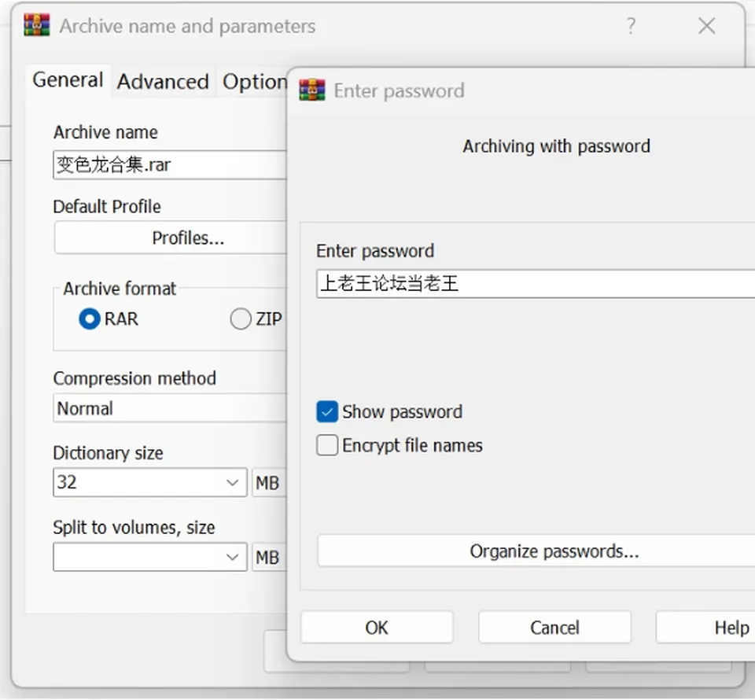755x700 pixels.
Task: Switch to the General tab
Action: tap(68, 80)
